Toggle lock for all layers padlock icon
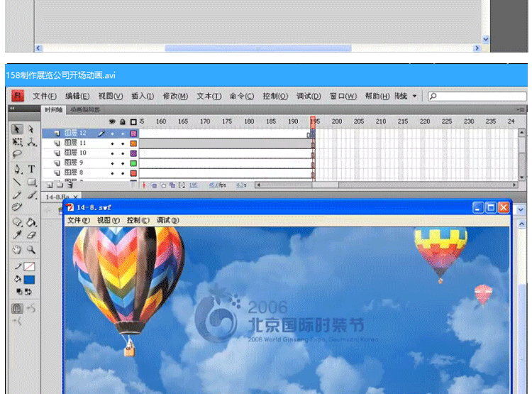Viewport: 532px width, 394px height. 123,121
